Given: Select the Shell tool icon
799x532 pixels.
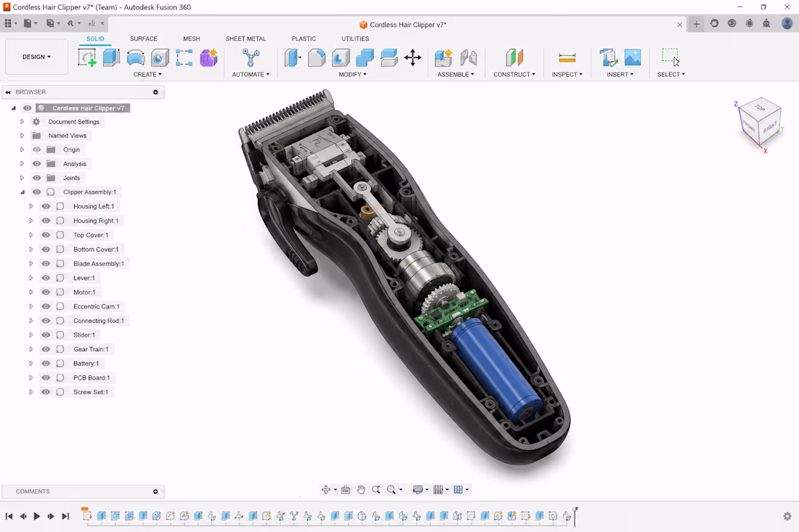Looking at the screenshot, I should [341, 57].
